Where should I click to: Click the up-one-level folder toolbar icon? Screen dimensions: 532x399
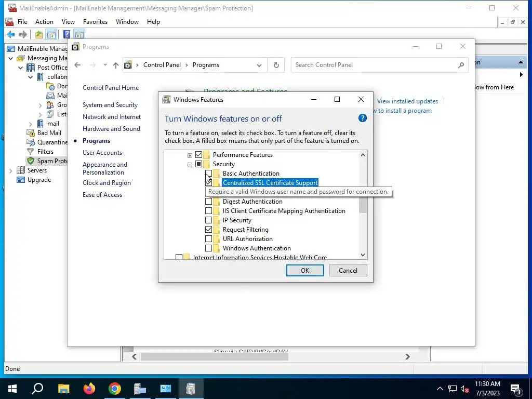click(x=38, y=34)
